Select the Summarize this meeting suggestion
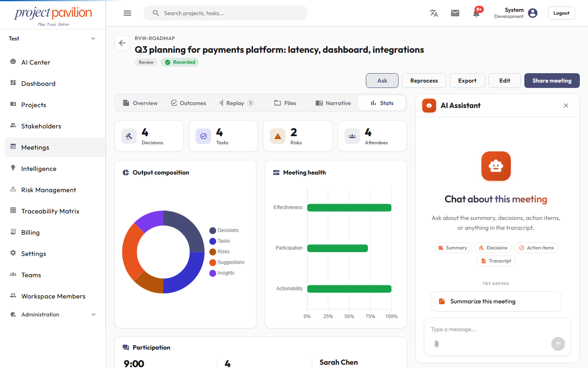 496,301
